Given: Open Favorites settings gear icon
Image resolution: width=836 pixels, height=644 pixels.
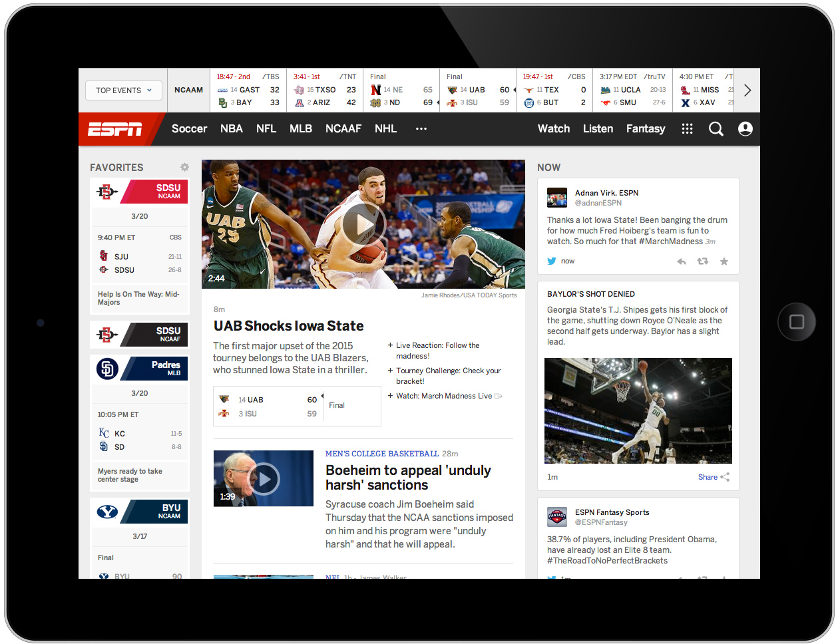Looking at the screenshot, I should [184, 168].
